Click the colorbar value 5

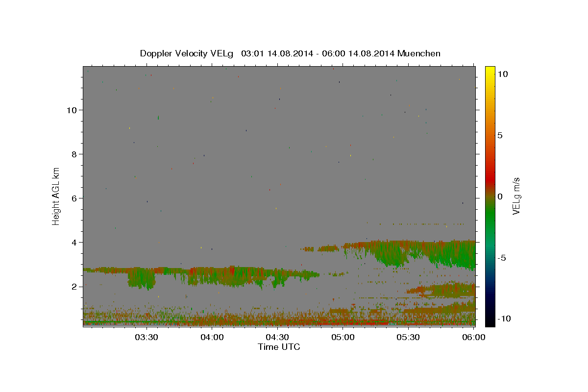click(x=500, y=135)
